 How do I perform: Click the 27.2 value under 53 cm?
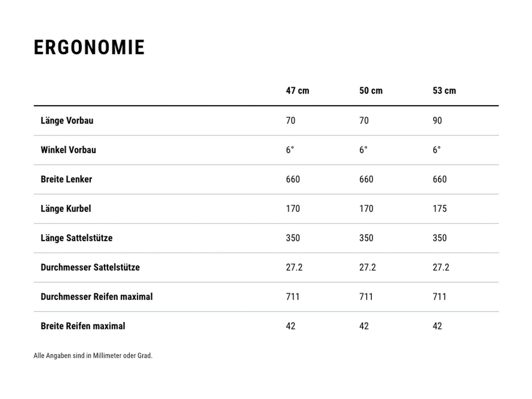(441, 267)
